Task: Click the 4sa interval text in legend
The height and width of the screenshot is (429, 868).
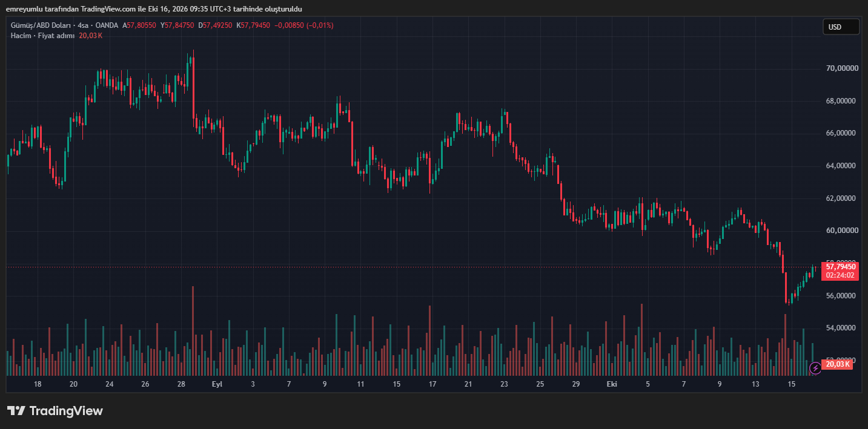Action: click(84, 25)
